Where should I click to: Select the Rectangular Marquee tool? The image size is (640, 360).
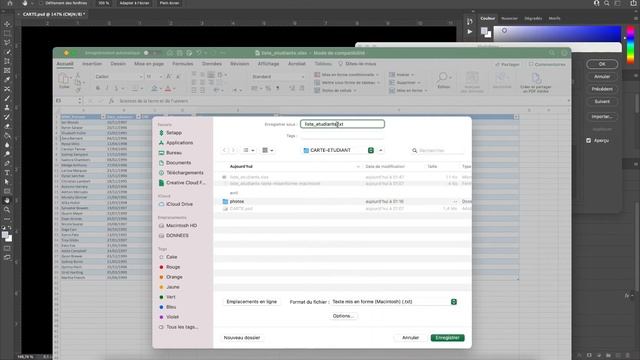[x=7, y=33]
